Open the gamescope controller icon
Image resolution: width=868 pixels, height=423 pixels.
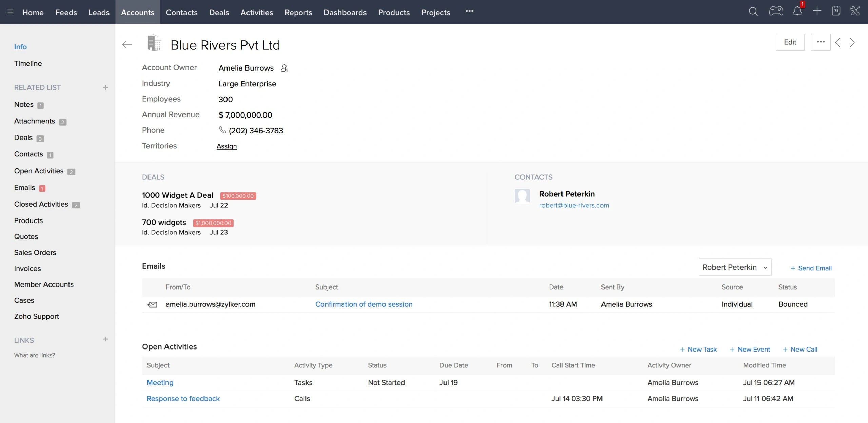[x=776, y=11]
